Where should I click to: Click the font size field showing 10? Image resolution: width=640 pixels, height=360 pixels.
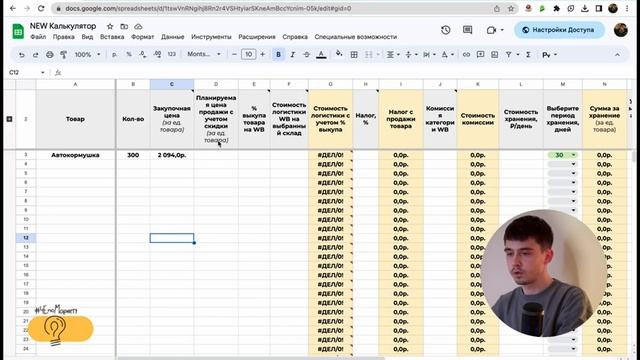tap(248, 54)
